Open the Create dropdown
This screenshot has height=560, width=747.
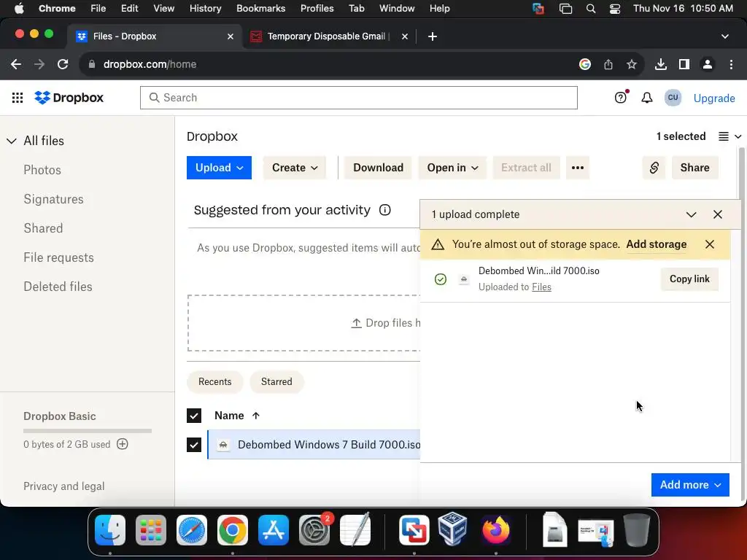(x=295, y=168)
